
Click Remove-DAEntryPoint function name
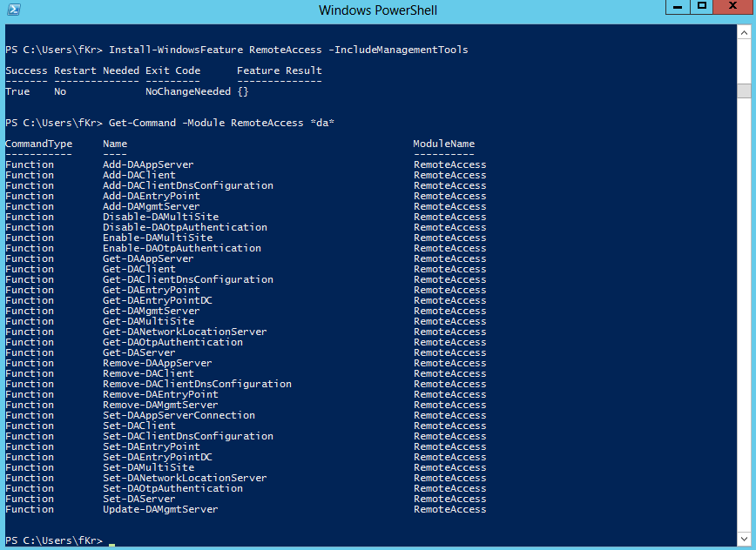click(x=160, y=394)
